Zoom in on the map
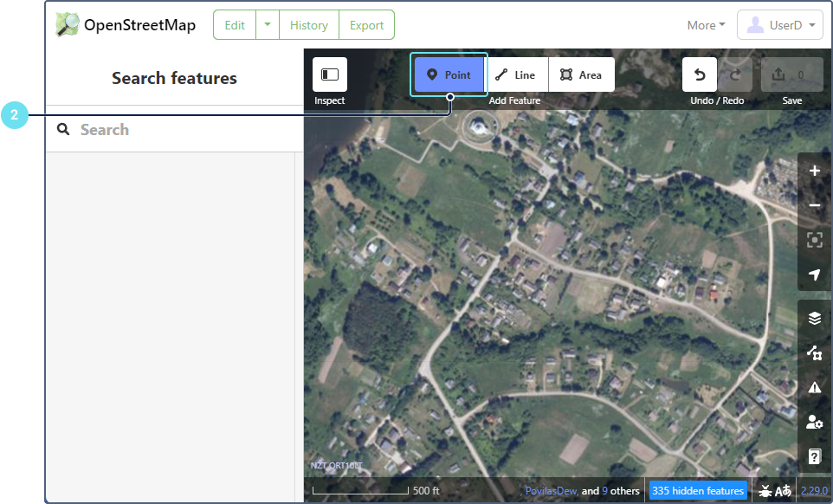Viewport: 833px width, 504px height. coord(814,171)
